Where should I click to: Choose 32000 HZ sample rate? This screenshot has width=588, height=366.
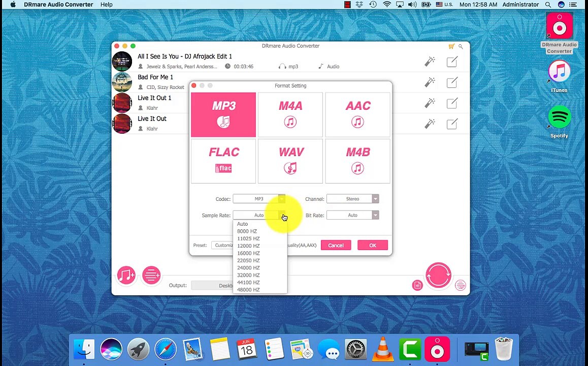[x=248, y=275]
